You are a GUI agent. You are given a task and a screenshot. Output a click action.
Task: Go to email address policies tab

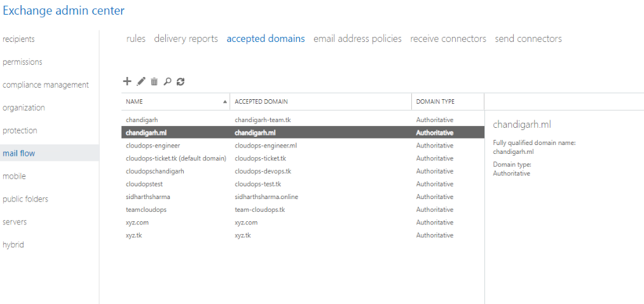tap(357, 39)
